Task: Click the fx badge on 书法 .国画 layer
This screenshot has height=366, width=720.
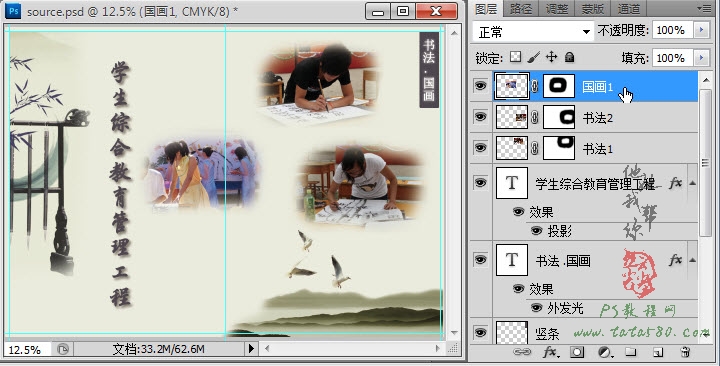Action: 675,260
